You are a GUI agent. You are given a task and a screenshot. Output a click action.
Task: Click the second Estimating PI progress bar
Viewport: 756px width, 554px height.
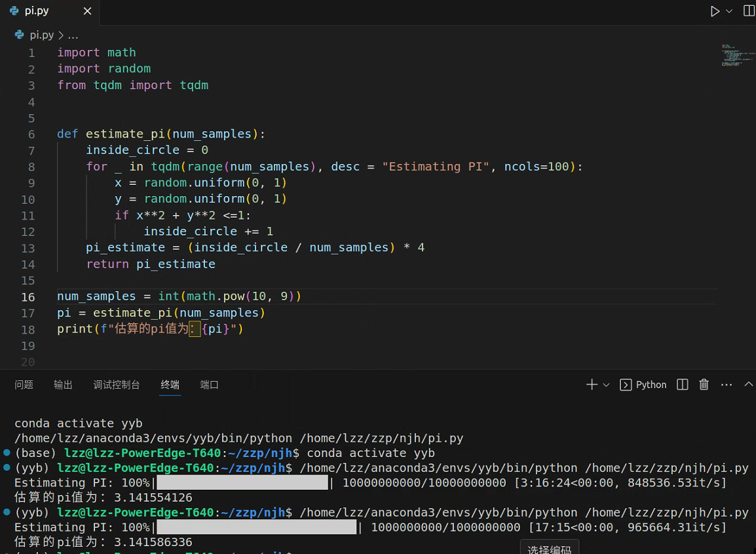tap(257, 527)
